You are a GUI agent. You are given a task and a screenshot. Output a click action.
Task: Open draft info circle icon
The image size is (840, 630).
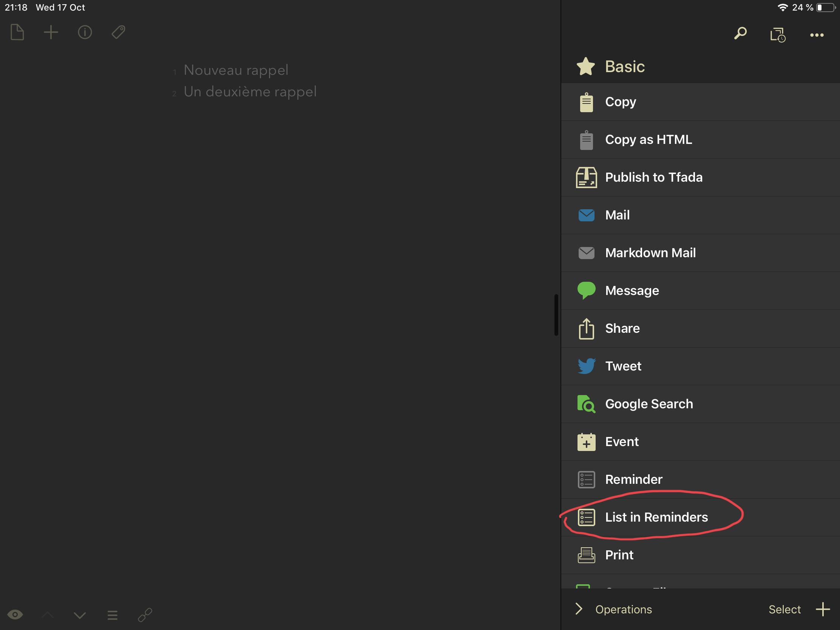point(85,32)
